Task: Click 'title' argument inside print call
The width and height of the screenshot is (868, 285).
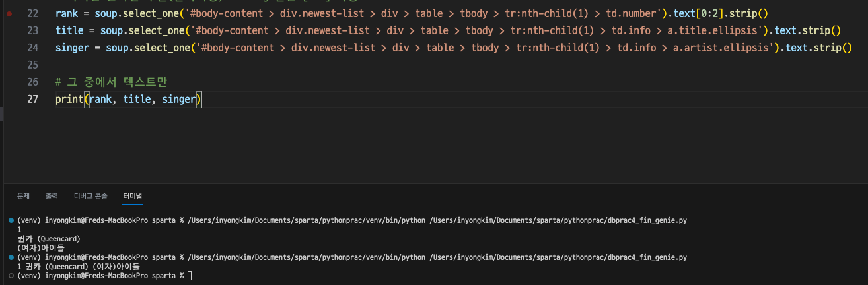Action: 137,99
